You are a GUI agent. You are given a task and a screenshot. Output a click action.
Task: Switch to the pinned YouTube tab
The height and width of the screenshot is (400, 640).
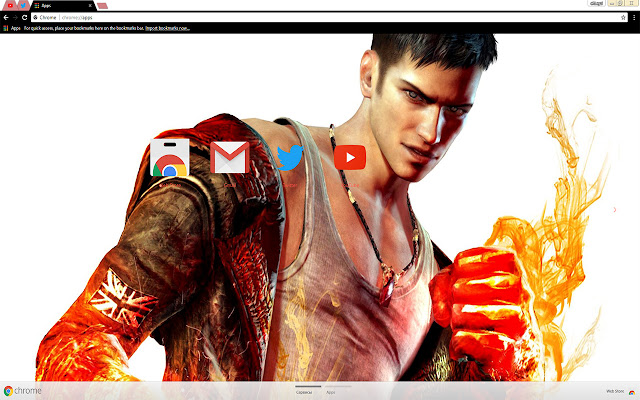[x=10, y=5]
